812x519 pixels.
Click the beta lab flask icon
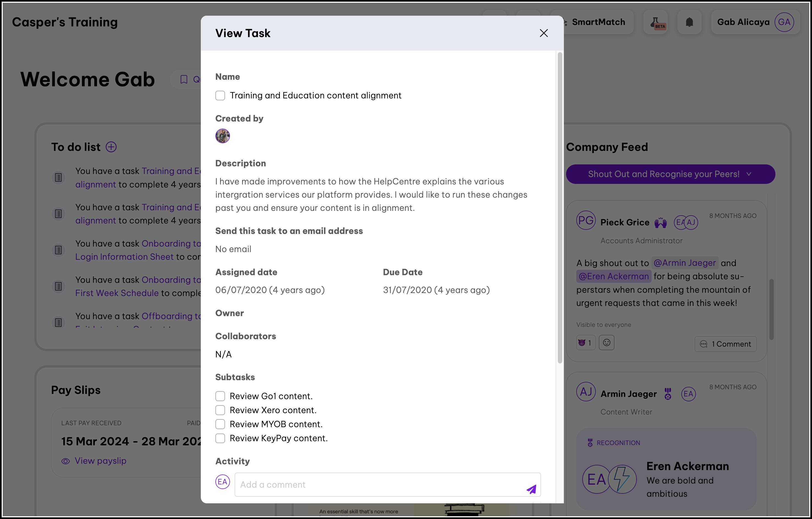[655, 22]
